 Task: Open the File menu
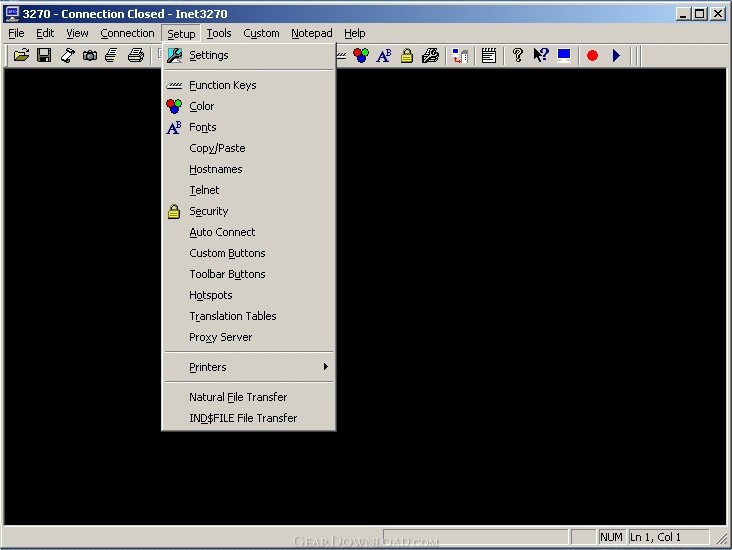16,33
